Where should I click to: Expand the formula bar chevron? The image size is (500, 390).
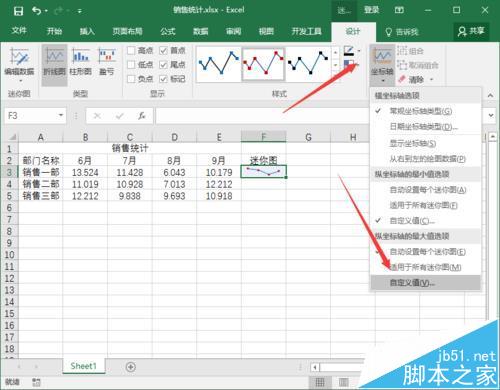click(x=491, y=115)
